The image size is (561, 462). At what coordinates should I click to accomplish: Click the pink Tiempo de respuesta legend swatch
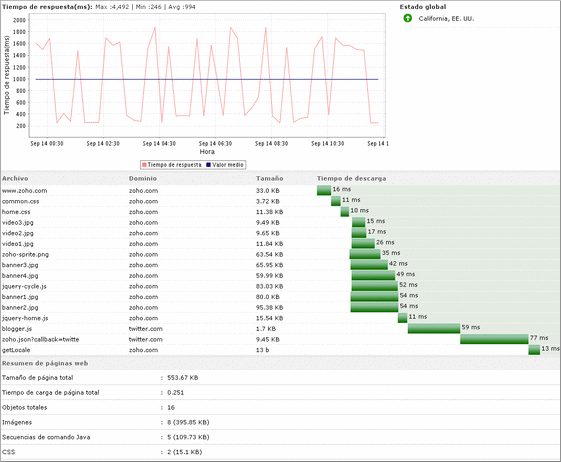144,165
